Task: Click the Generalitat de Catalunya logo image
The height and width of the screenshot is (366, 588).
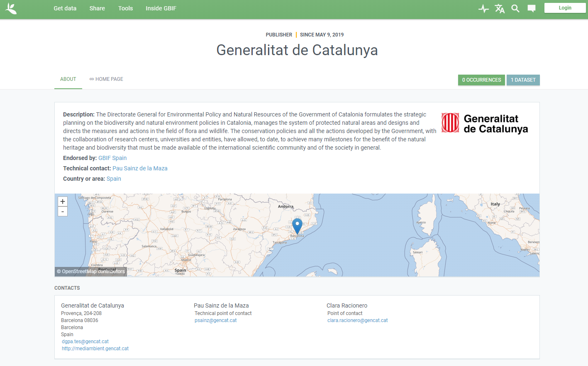Action: tap(485, 123)
